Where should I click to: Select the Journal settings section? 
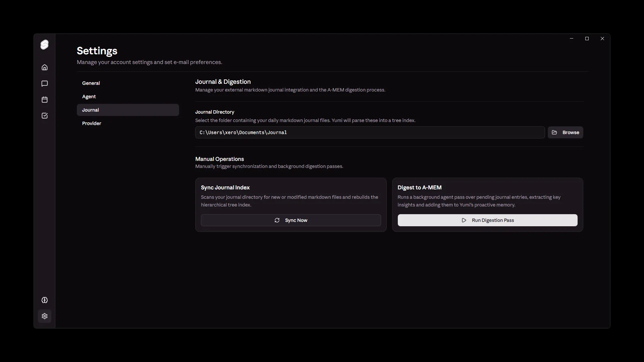pyautogui.click(x=91, y=110)
